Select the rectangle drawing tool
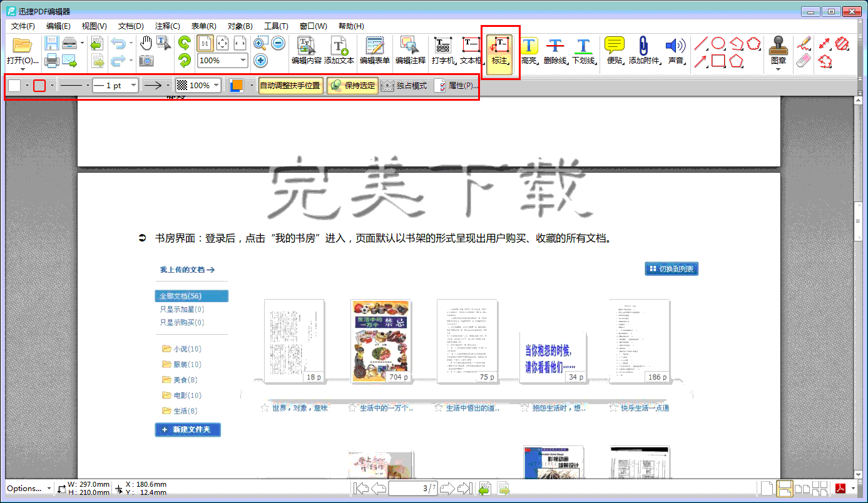This screenshot has width=868, height=503. (x=718, y=61)
